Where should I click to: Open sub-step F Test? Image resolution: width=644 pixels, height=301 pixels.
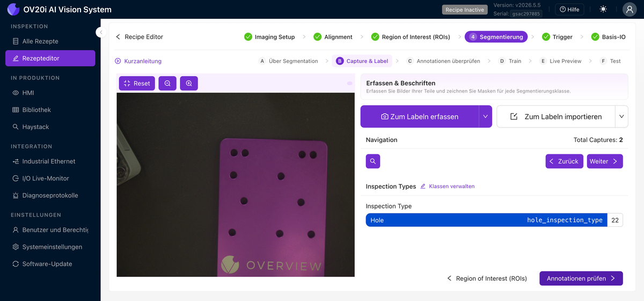click(x=610, y=61)
